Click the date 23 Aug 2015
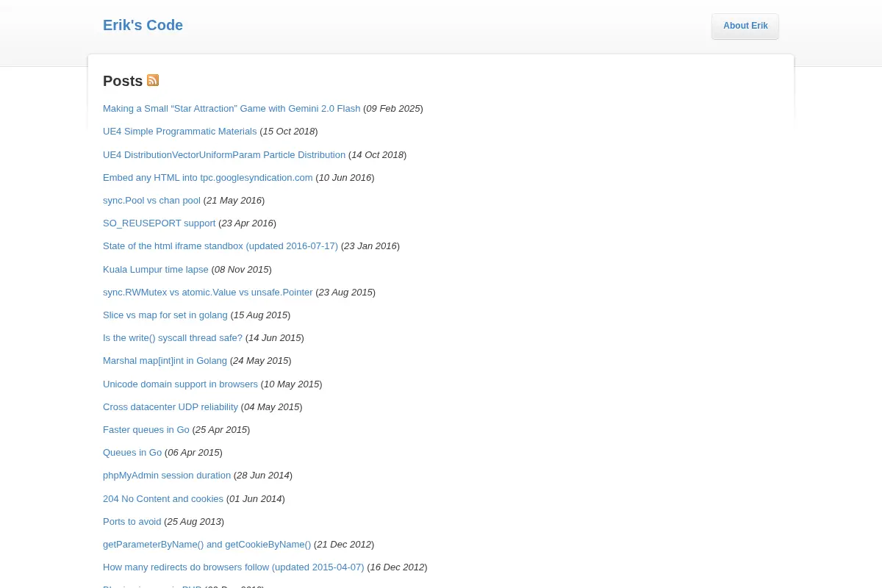 click(x=345, y=292)
